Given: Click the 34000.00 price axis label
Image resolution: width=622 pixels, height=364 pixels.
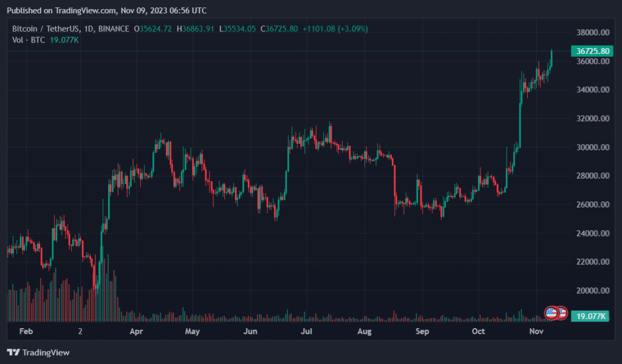Looking at the screenshot, I should (x=593, y=90).
